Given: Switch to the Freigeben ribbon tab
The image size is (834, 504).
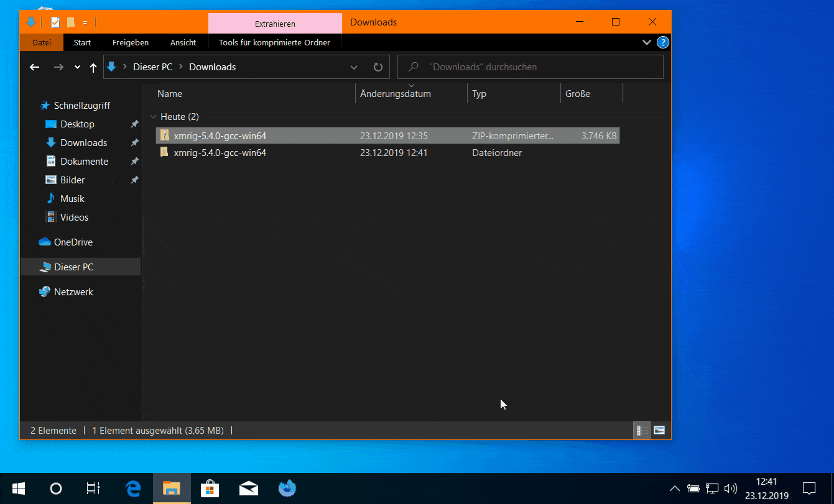Looking at the screenshot, I should (131, 42).
